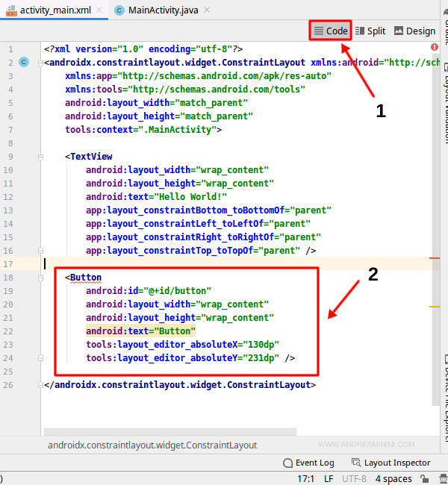Click the 17:1 cursor position indicator
Image resolution: width=448 pixels, height=485 pixels.
coord(305,479)
